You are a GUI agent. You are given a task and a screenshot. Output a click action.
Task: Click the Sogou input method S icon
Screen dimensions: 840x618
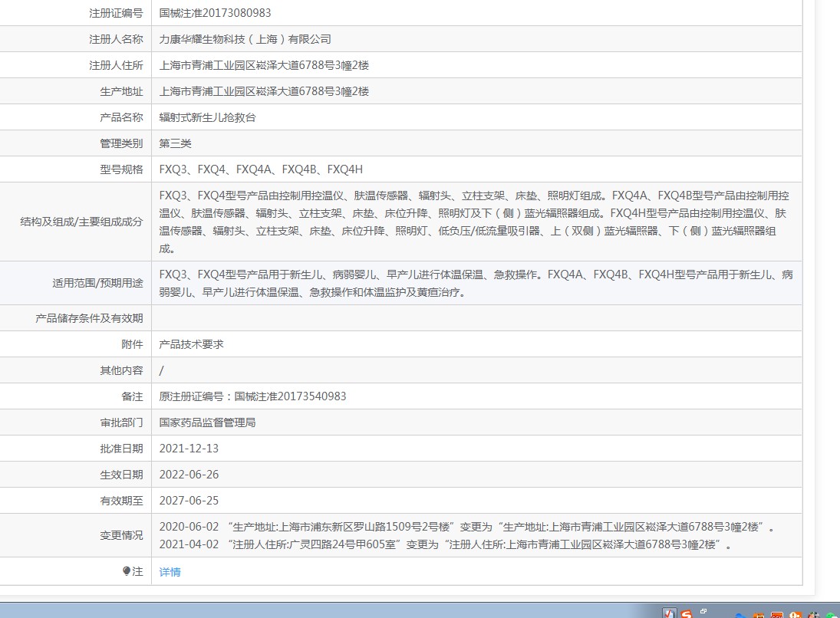[687, 613]
